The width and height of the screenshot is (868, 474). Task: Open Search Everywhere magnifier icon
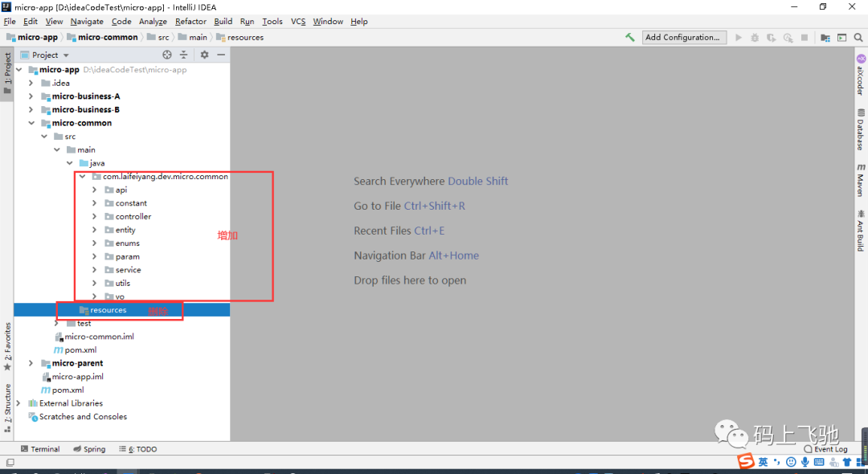pyautogui.click(x=858, y=38)
